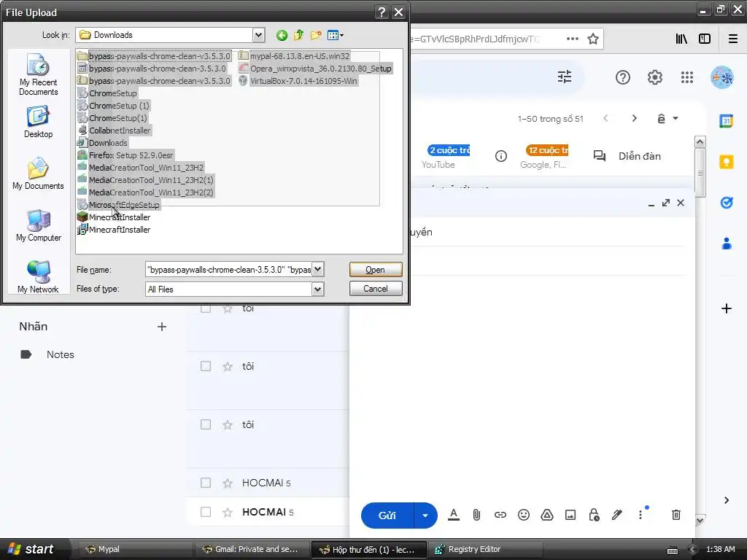Screen dimensions: 747x560
Task: Open Registry Editor from taskbar
Action: click(x=485, y=549)
